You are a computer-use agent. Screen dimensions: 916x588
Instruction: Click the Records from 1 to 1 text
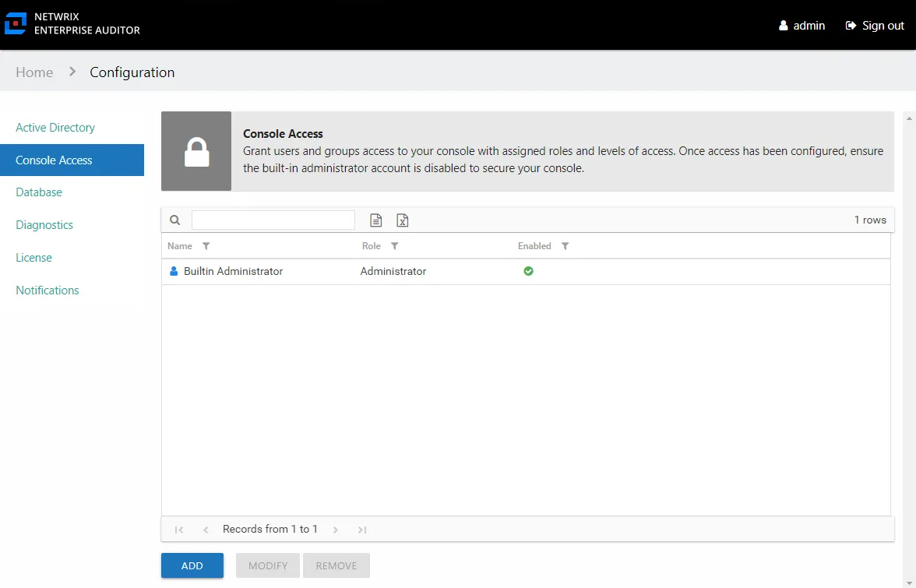(270, 529)
